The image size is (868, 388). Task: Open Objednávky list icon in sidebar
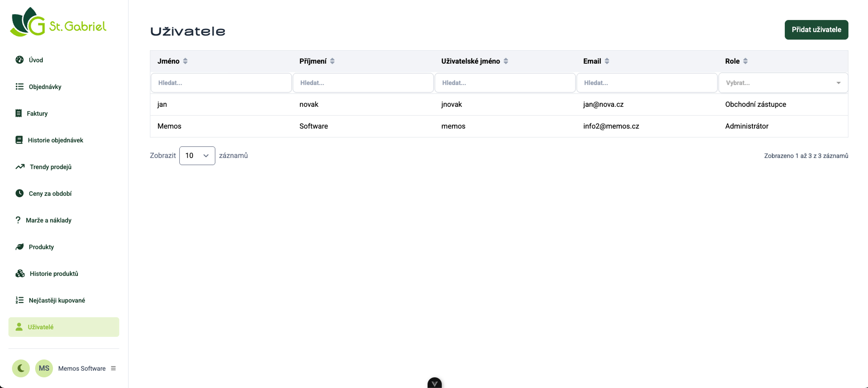[x=20, y=87]
